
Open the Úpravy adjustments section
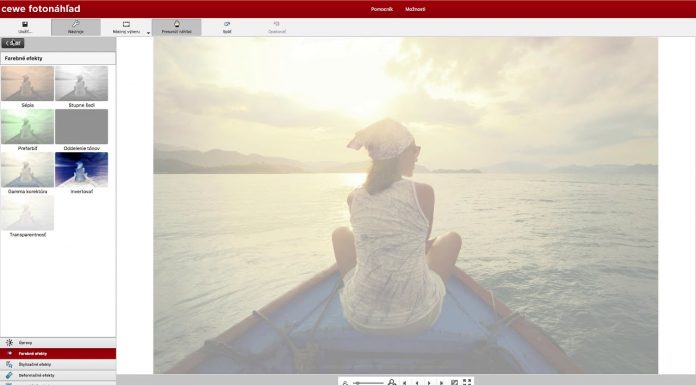[x=58, y=343]
